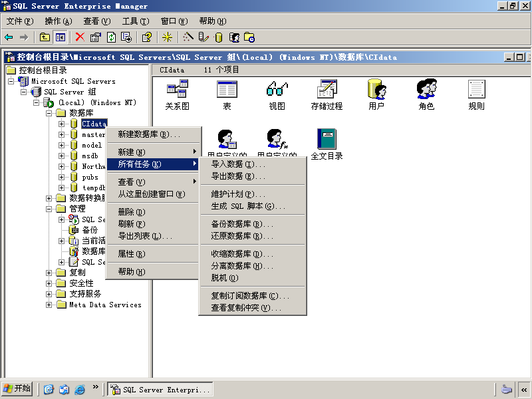
Task: Select the 备份 backup tree item
Action: tap(90, 230)
